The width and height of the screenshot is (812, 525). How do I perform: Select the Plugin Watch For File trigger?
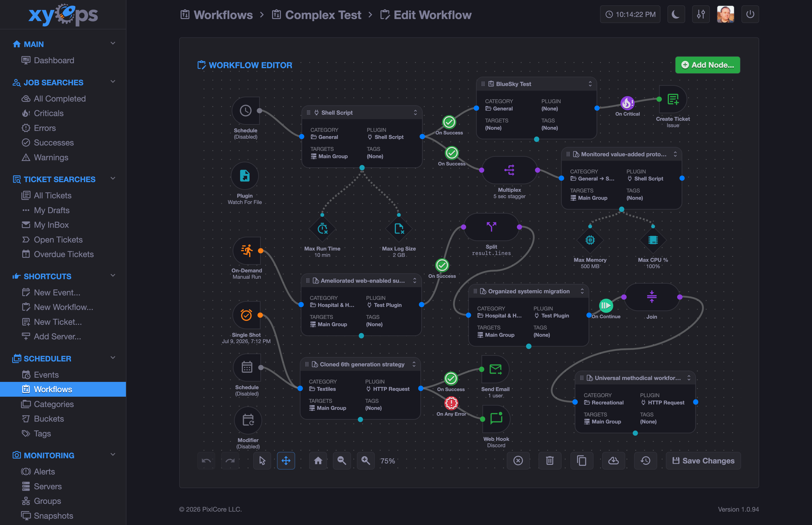(245, 176)
